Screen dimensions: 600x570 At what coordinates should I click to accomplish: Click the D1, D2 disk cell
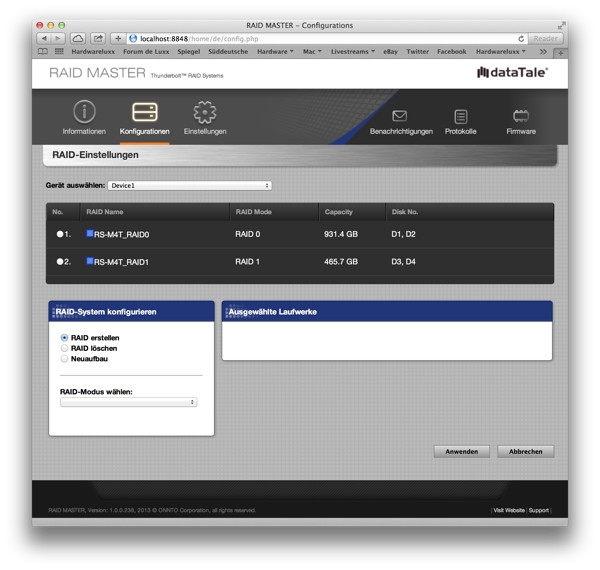pyautogui.click(x=403, y=234)
